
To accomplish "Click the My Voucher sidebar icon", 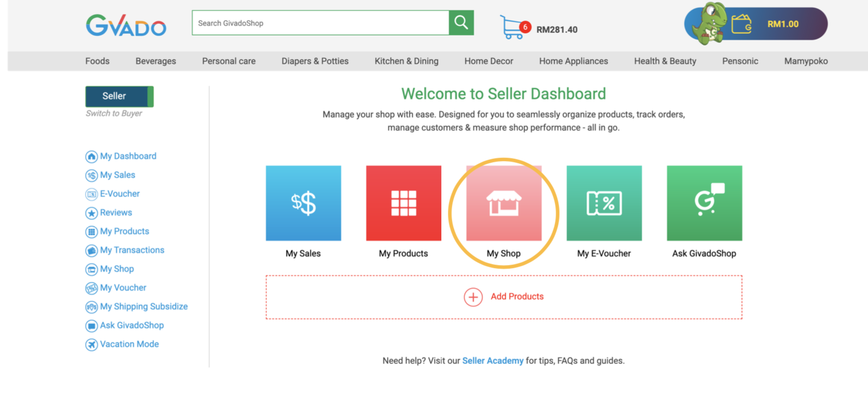I will [x=92, y=289].
